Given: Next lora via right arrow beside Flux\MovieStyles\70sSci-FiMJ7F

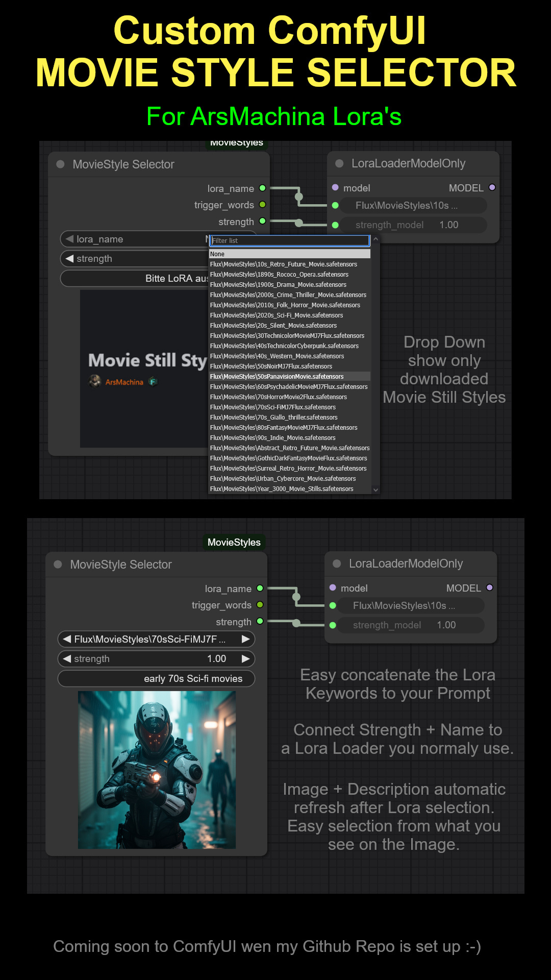Looking at the screenshot, I should (x=246, y=639).
